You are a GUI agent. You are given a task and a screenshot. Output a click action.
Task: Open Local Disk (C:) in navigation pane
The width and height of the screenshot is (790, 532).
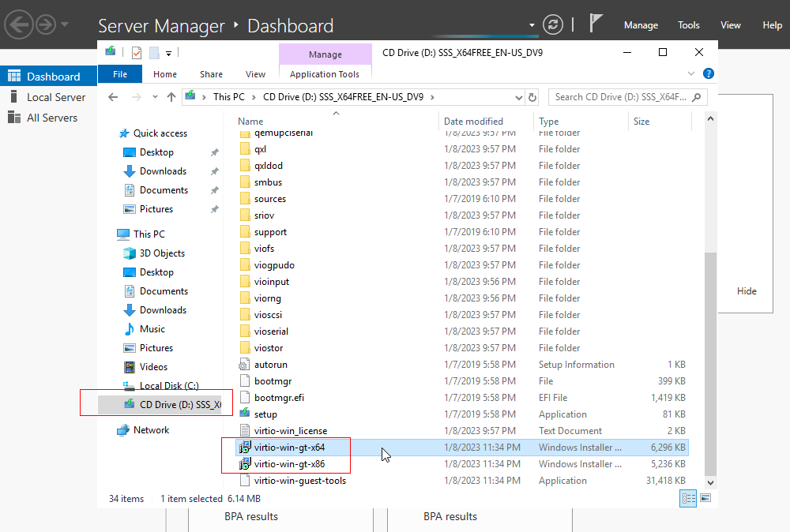tap(169, 385)
